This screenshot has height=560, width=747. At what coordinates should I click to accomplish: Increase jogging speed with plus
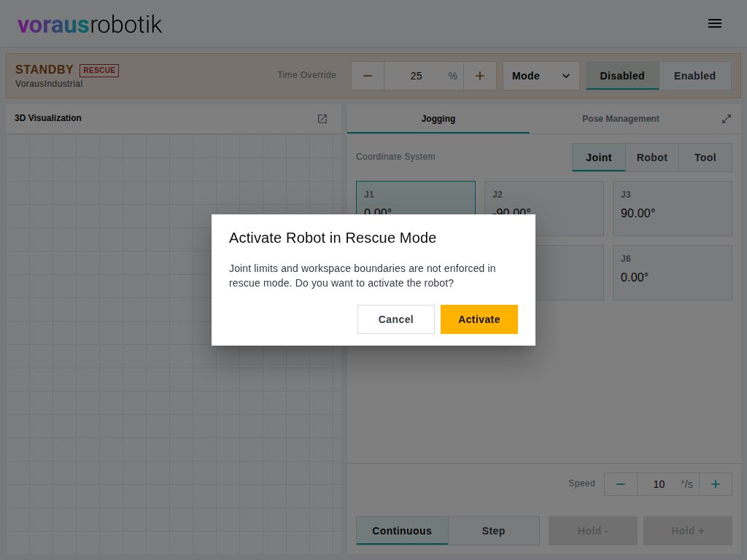716,484
